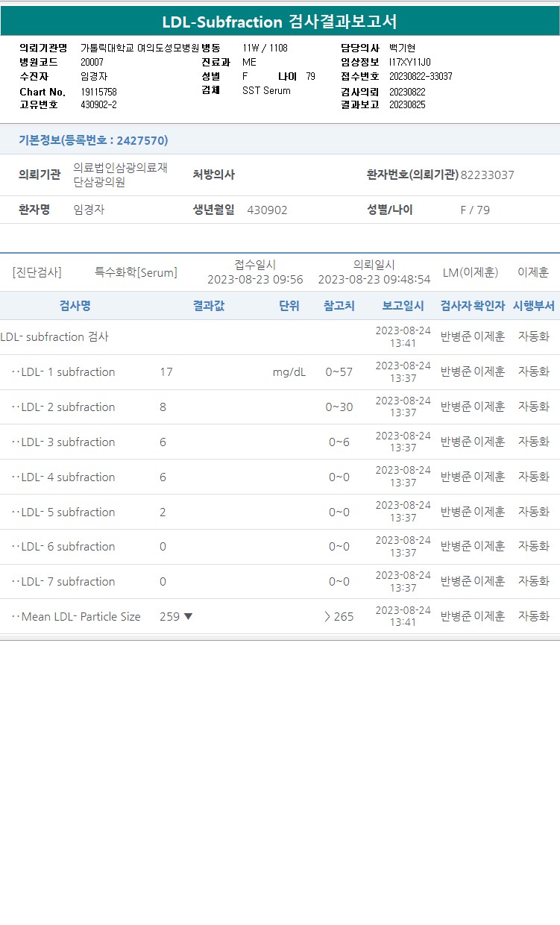Click the mg/dL unit cell
Screen dimensions: 560x925
click(289, 372)
